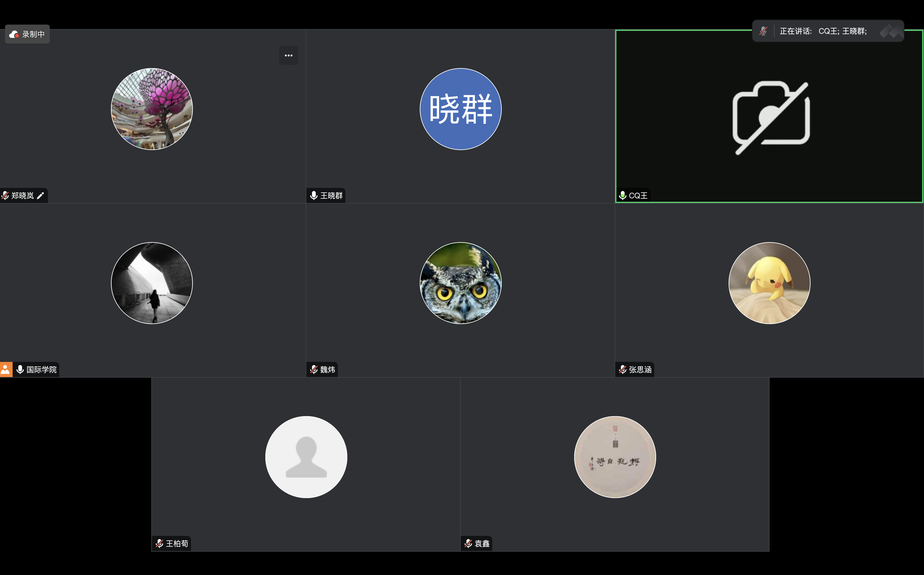Click the muted mic in the speaking banner
The height and width of the screenshot is (575, 924).
[x=763, y=31]
